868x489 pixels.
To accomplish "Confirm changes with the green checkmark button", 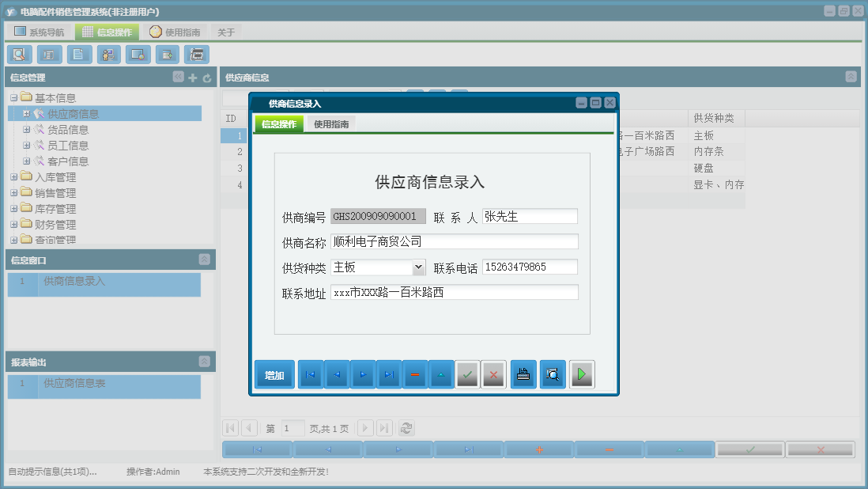I will 466,373.
